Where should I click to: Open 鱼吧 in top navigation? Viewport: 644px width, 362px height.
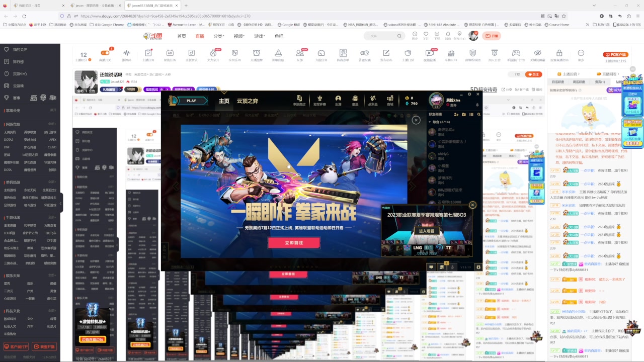[279, 36]
